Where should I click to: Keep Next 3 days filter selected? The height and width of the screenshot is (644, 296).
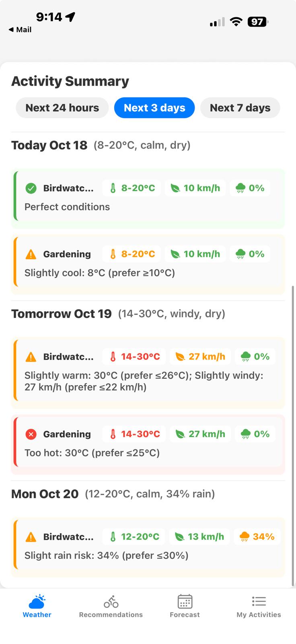[x=154, y=107]
